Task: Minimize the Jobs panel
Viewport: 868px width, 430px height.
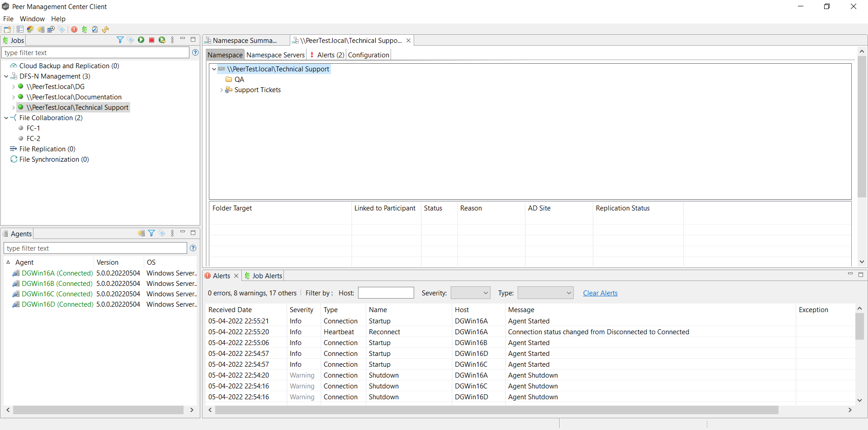Action: [x=183, y=39]
